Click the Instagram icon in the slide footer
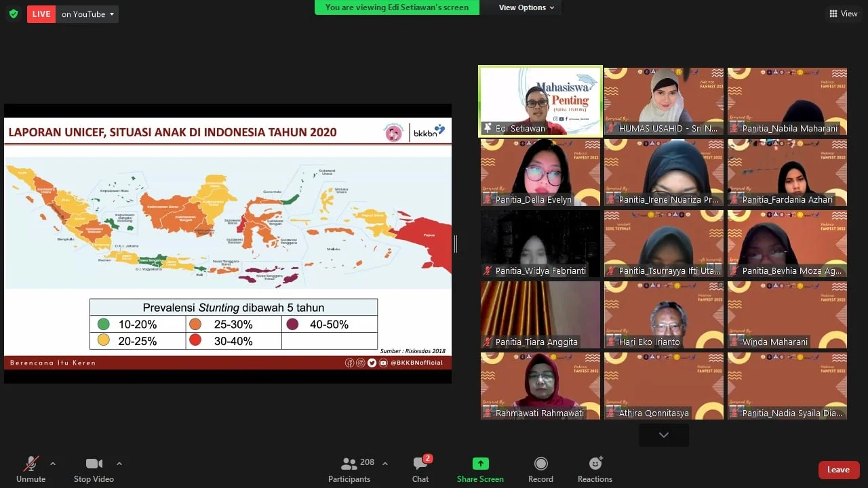This screenshot has height=488, width=868. pos(360,363)
